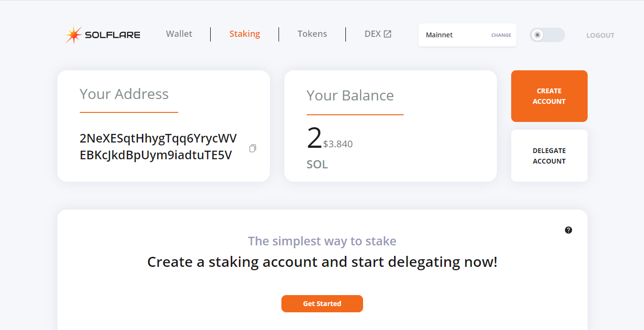Click the Mainnet network label
Screen dimensions: 644x330
pyautogui.click(x=439, y=35)
